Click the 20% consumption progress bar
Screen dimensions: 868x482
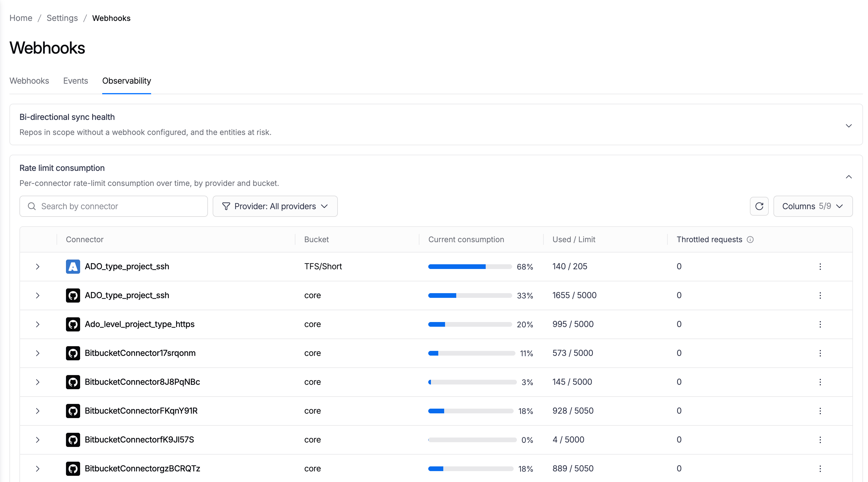point(470,325)
